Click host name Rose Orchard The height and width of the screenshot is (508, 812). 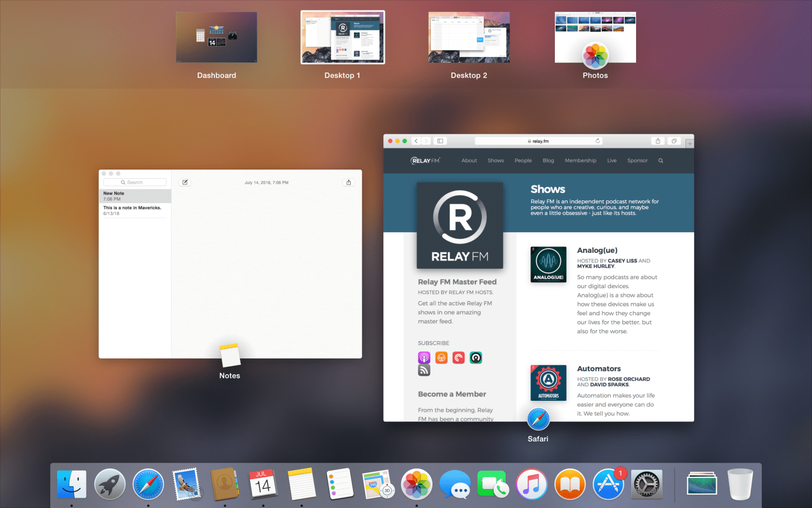coord(629,379)
